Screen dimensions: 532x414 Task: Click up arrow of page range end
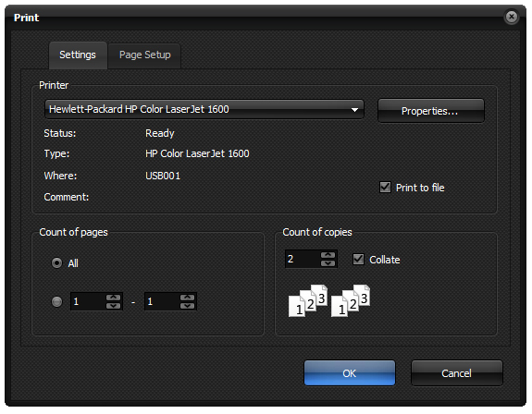click(x=187, y=298)
